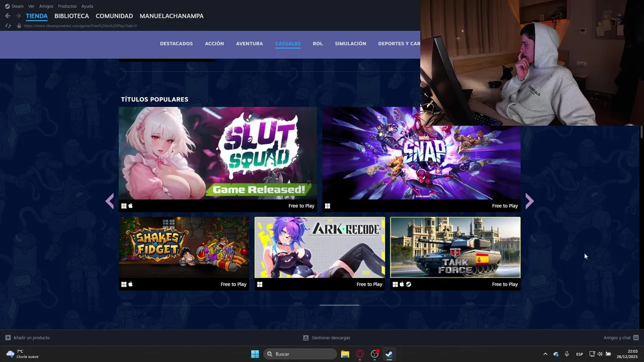
Task: Open Amigos y chat
Action: pyautogui.click(x=617, y=338)
